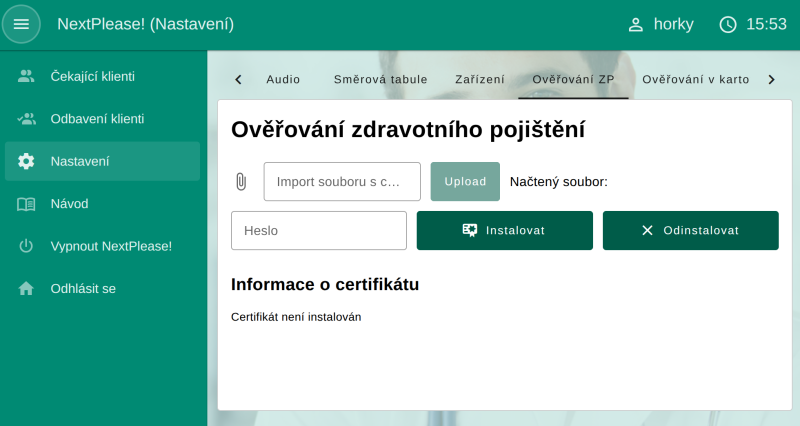Click the paperclip attachment icon
Screen dimensions: 800x426
coord(240,182)
